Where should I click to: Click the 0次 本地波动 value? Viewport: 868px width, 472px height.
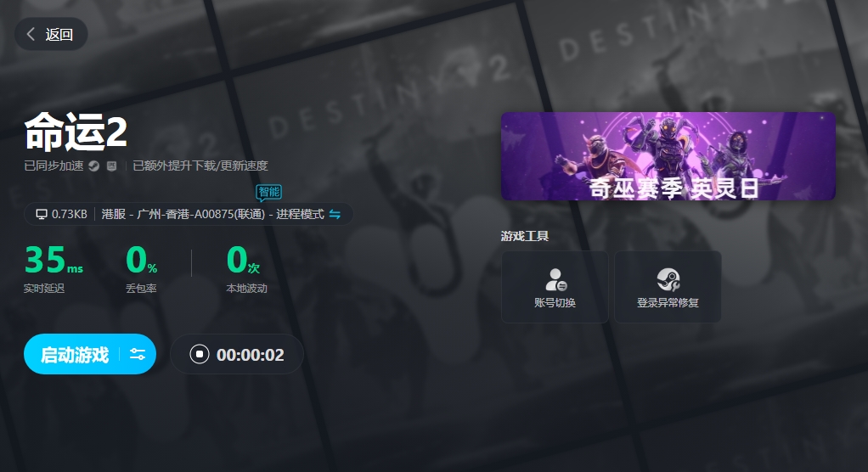pos(243,260)
